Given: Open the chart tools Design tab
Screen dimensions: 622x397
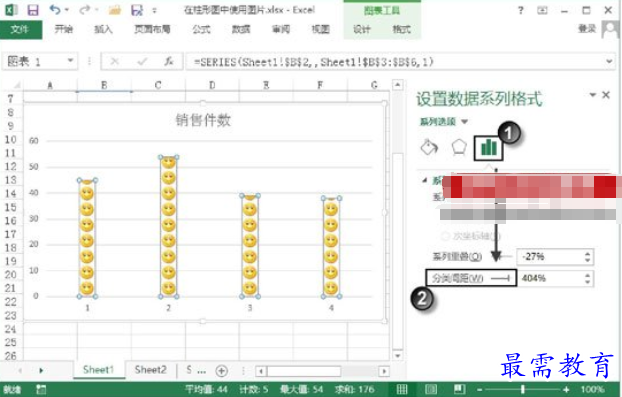Looking at the screenshot, I should point(362,29).
